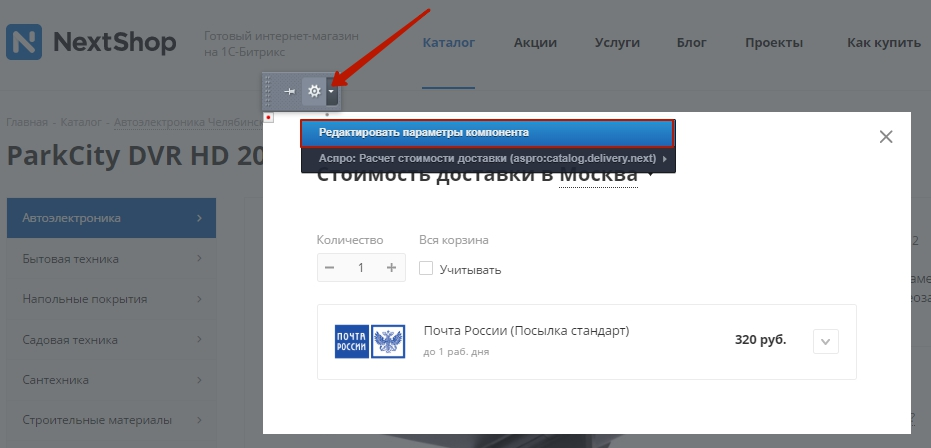Viewport: 931px width, 448px height.
Task: Select Напольные покрытия in sidebar
Action: point(111,299)
